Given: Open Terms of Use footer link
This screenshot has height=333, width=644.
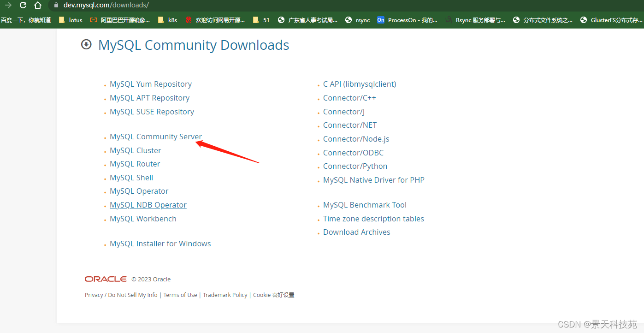Looking at the screenshot, I should (x=180, y=295).
